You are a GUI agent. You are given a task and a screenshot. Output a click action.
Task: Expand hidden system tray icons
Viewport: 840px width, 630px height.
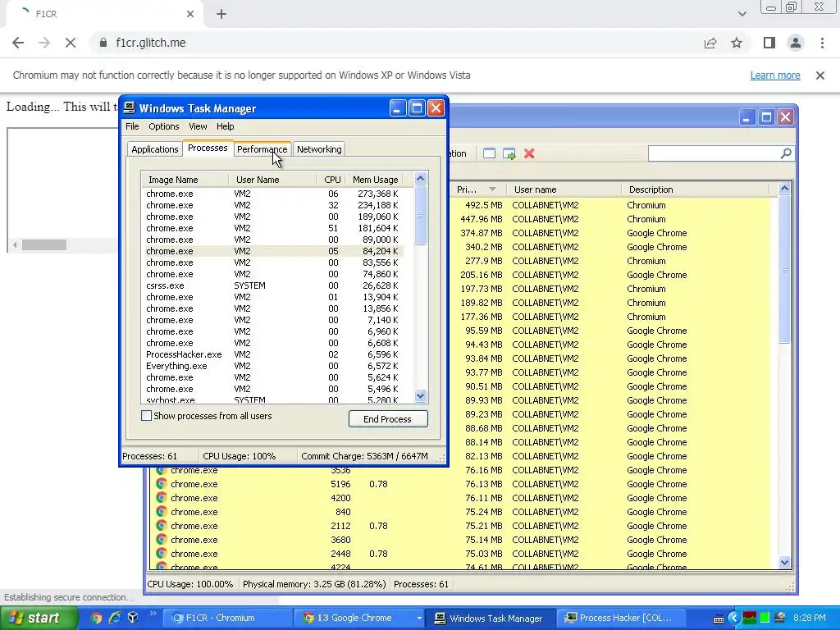[x=734, y=618]
